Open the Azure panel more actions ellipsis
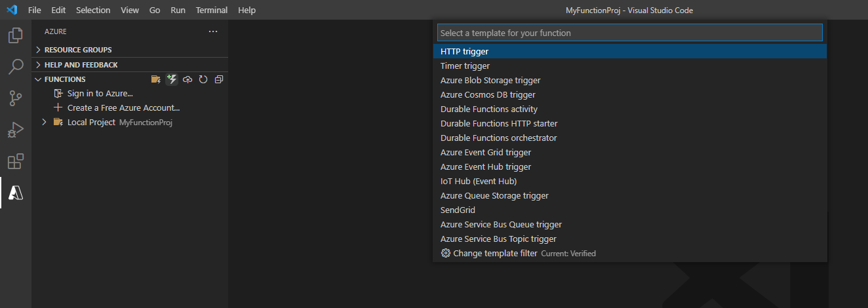The image size is (868, 308). click(x=213, y=31)
